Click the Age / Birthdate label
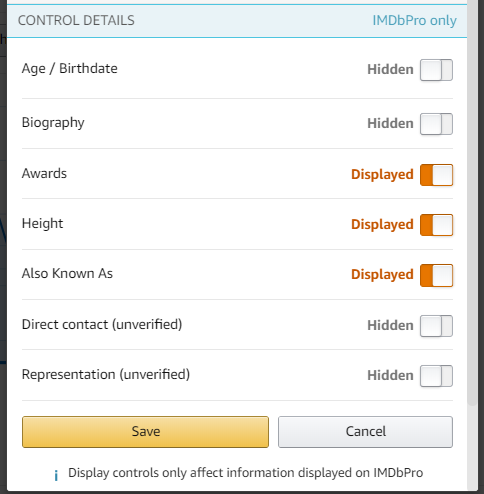This screenshot has height=494, width=484. coord(70,69)
